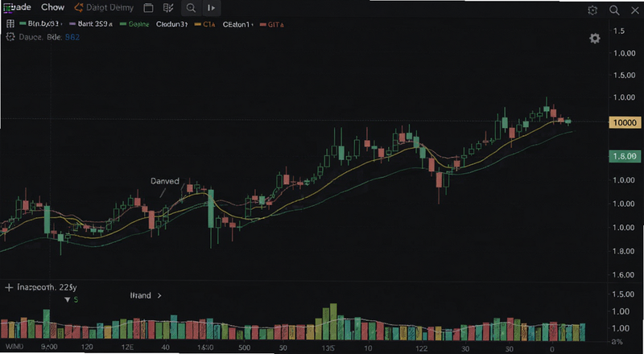Click the a% label at the volume axis bottom
The image size is (644, 354).
click(x=617, y=342)
